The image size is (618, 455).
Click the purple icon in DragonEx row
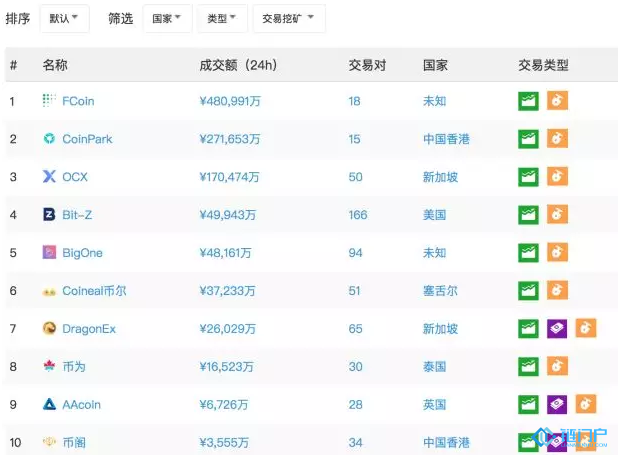[557, 329]
